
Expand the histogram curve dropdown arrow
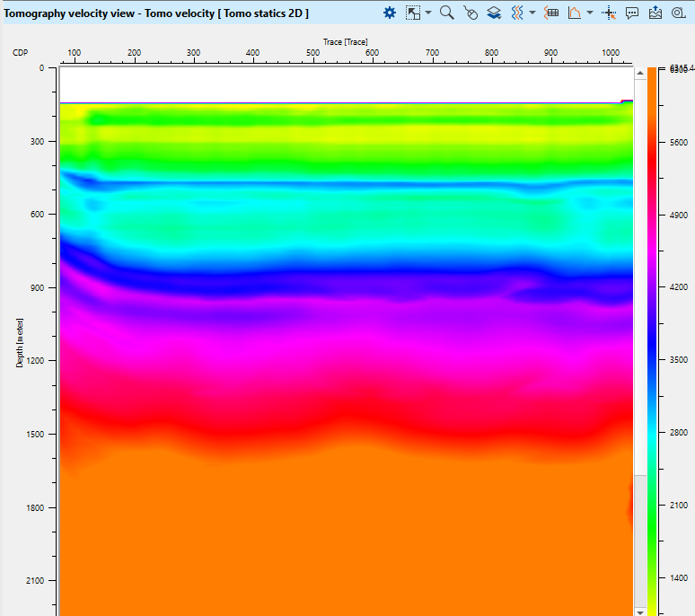click(x=590, y=13)
